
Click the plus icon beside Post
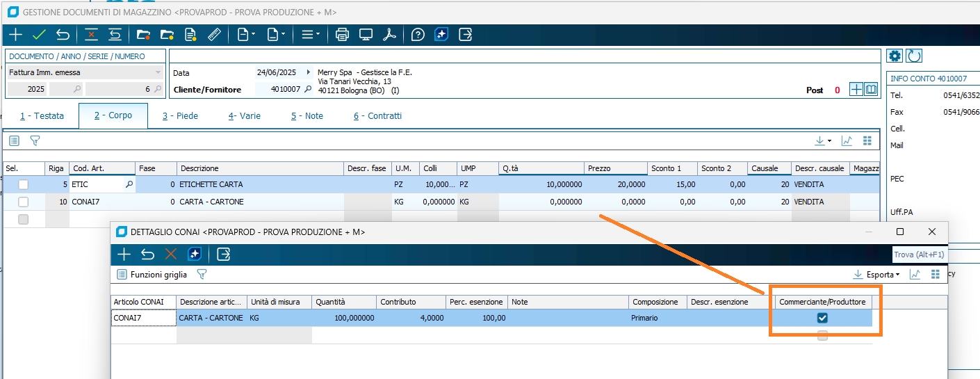tap(856, 89)
